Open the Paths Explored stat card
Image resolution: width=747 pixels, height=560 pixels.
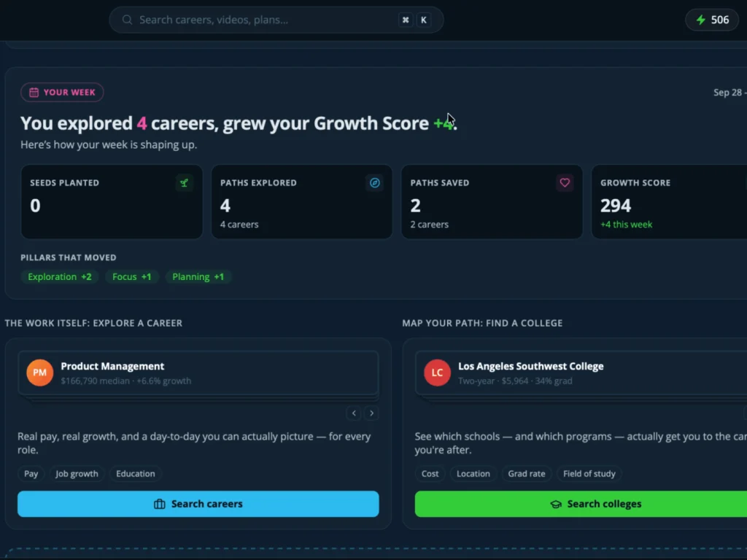pyautogui.click(x=302, y=202)
